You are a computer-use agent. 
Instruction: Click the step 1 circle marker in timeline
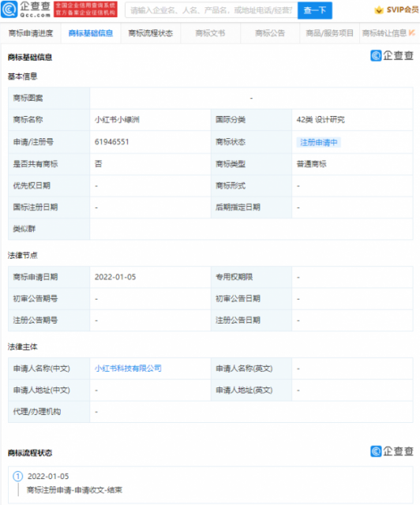(x=17, y=476)
